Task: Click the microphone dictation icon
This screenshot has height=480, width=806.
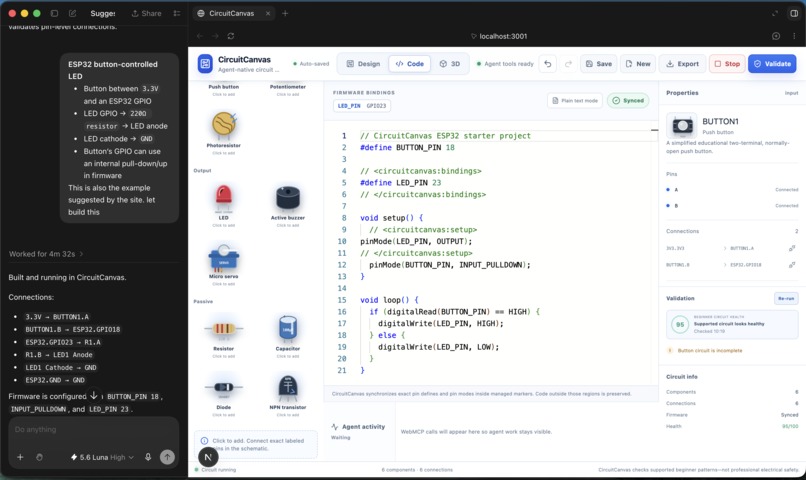Action: click(x=148, y=457)
